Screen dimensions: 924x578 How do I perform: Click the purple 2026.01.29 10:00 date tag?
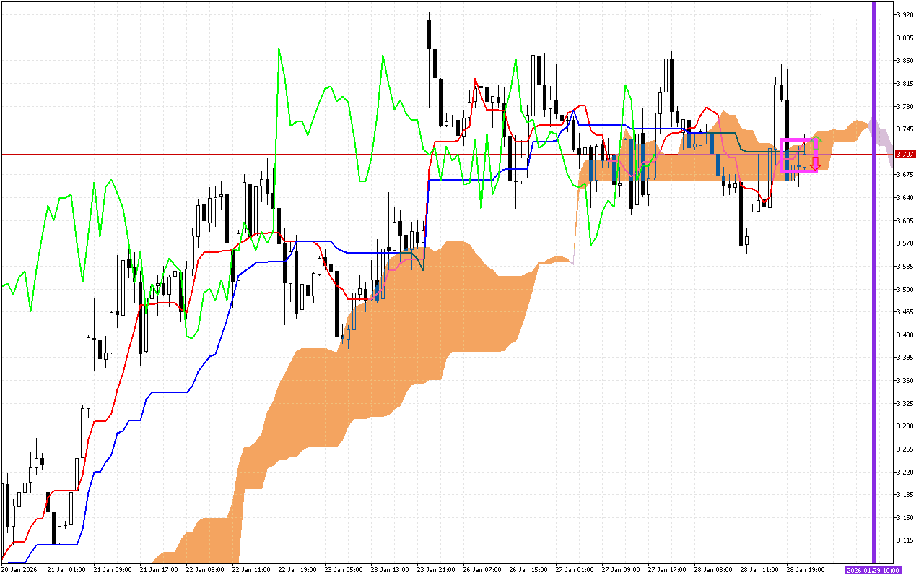click(873, 570)
